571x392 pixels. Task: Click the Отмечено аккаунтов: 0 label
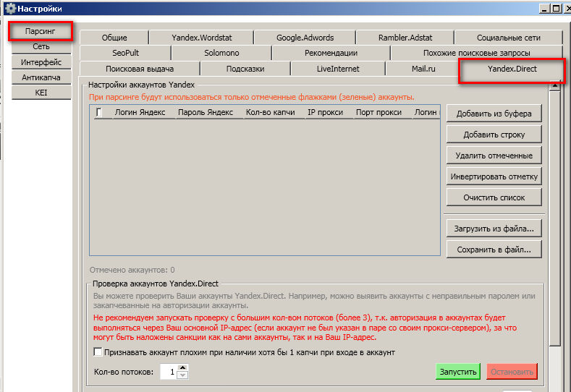[x=132, y=270]
